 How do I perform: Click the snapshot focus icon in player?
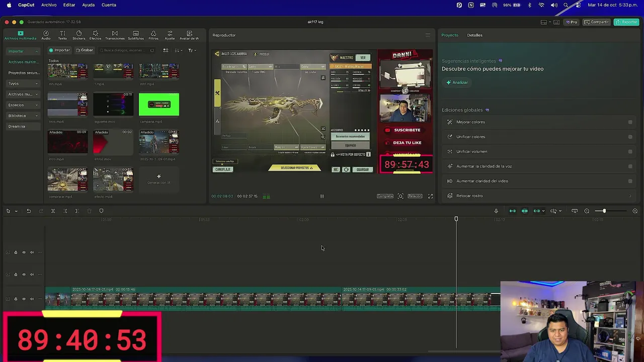400,196
